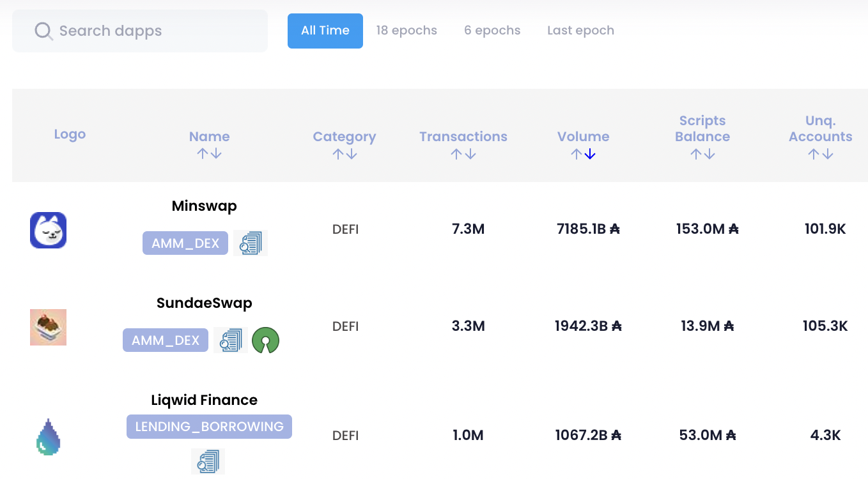
Task: Click the Liqwid Finance droplet logo
Action: (48, 437)
